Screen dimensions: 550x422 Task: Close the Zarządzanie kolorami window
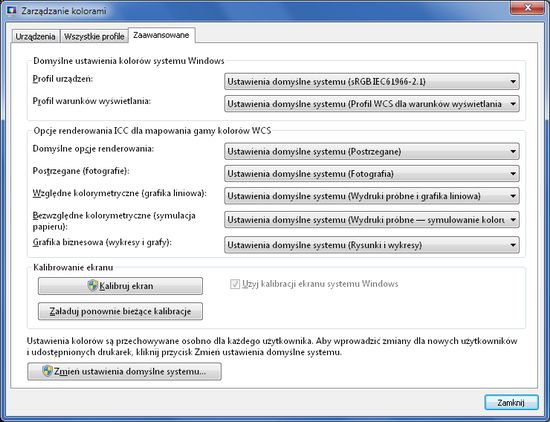pos(527,8)
